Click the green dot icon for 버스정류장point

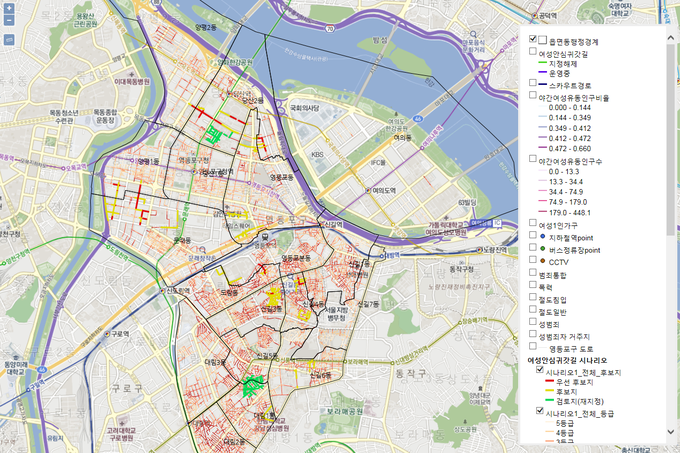click(x=543, y=248)
